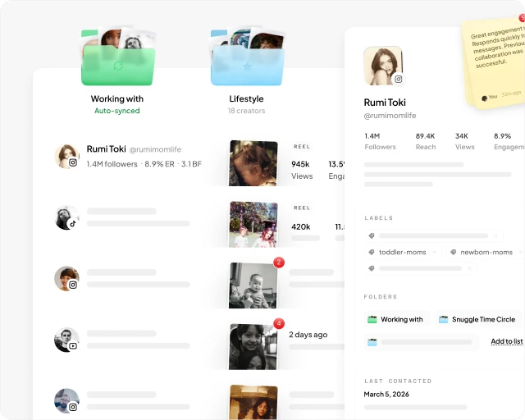Viewport: 525px width, 420px height.
Task: Select the creator row with the YouTube badge
Action: click(122, 340)
